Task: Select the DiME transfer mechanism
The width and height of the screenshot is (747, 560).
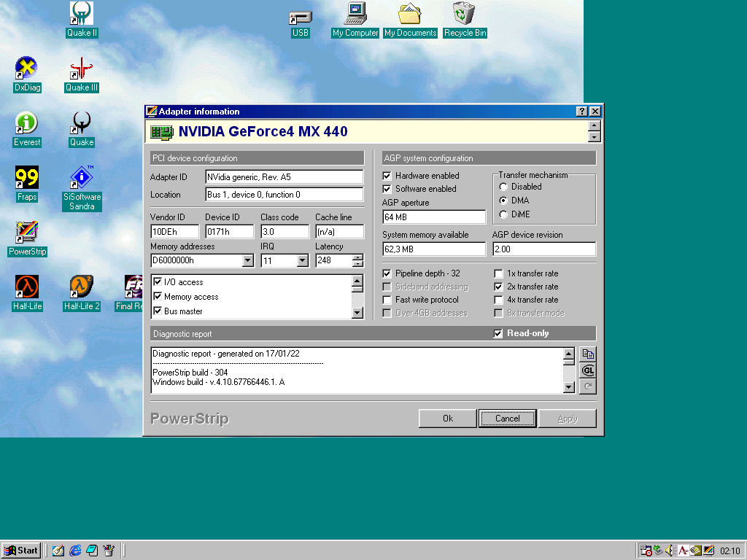Action: [x=503, y=214]
